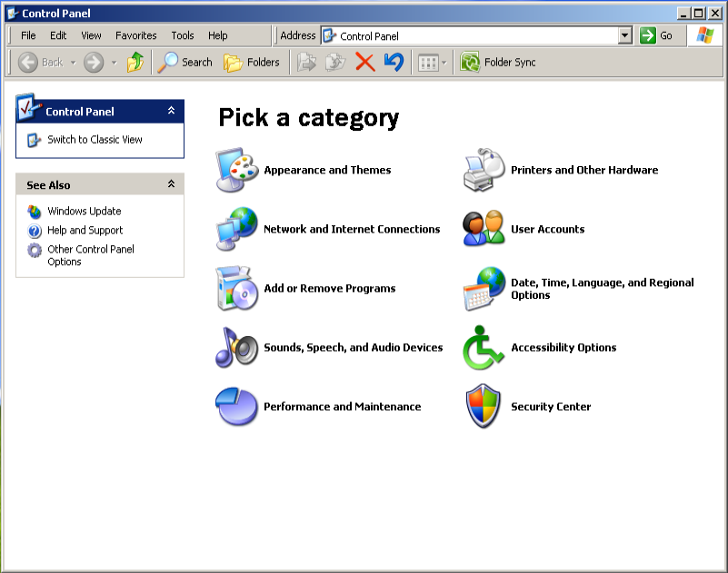
Task: Open the Favorites menu
Action: [136, 35]
